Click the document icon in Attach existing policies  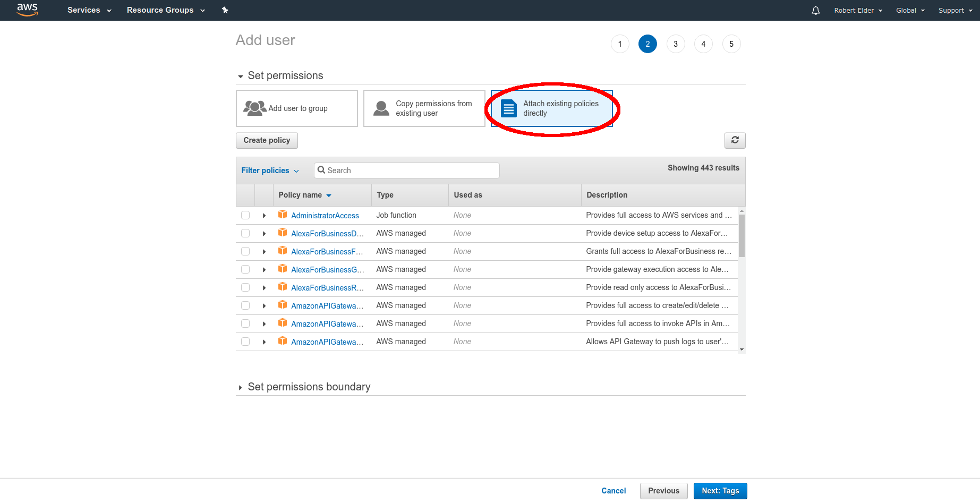point(509,108)
